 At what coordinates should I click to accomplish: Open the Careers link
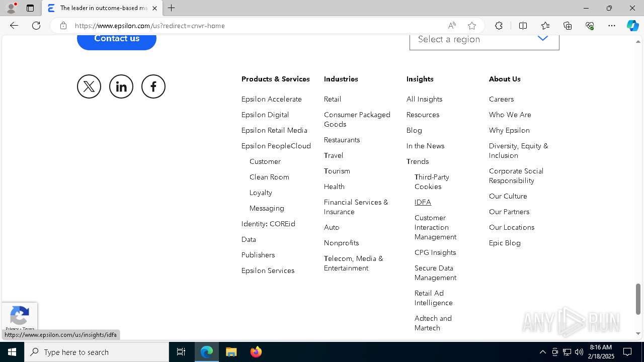tap(501, 99)
